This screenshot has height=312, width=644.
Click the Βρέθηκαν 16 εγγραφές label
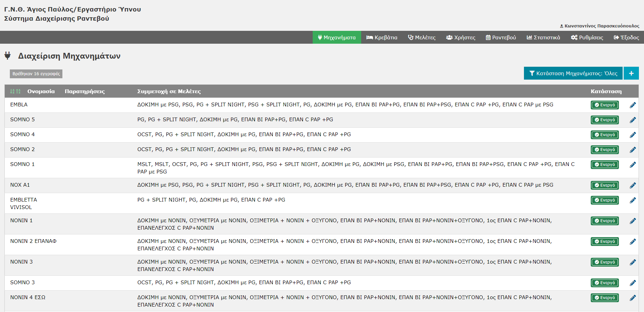[x=36, y=74]
